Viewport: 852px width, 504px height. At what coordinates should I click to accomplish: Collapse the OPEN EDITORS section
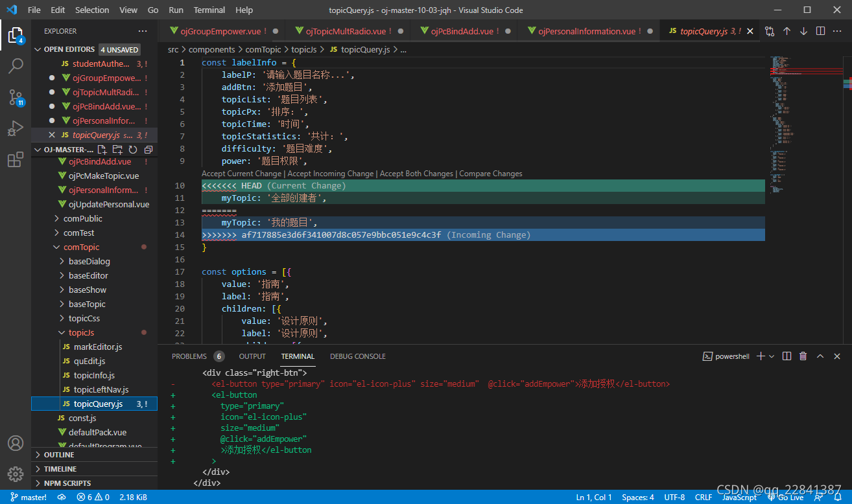(37, 49)
